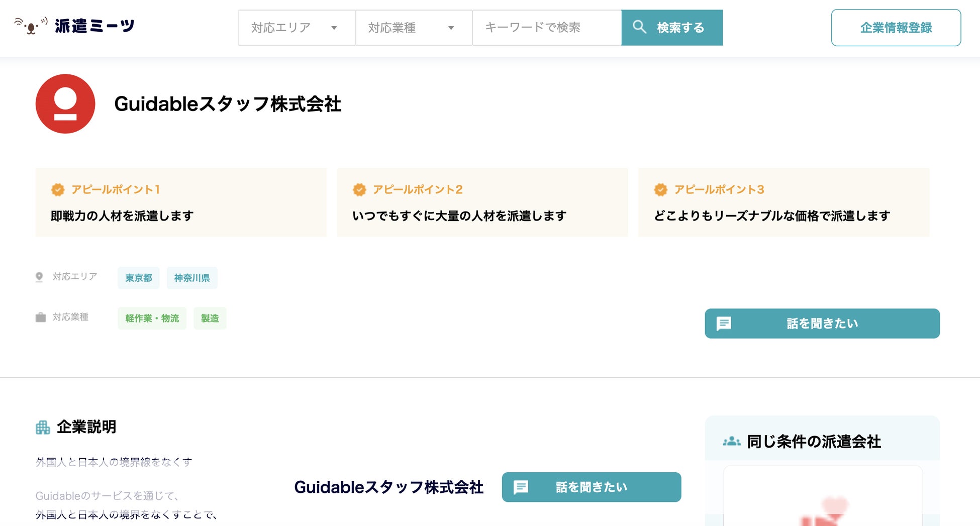The height and width of the screenshot is (526, 980).
Task: Click the 検索する search button
Action: click(x=672, y=28)
